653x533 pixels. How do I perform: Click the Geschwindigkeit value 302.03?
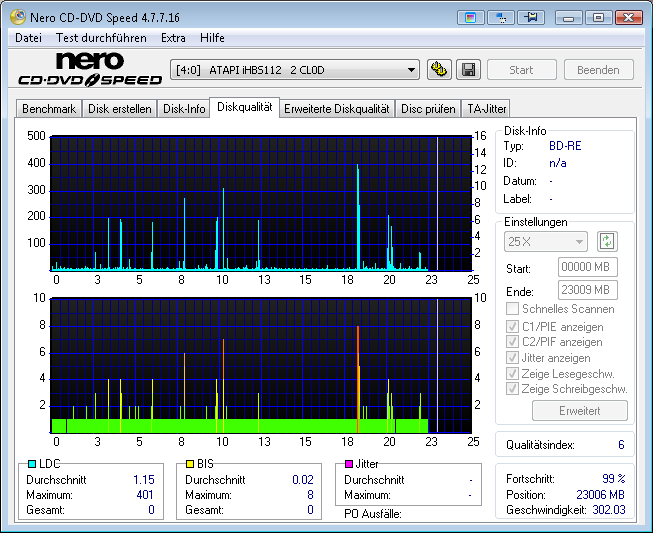click(609, 510)
